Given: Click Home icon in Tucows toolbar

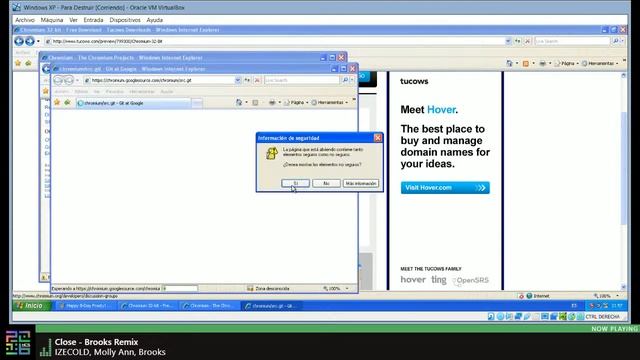Looking at the screenshot, I should [509, 63].
